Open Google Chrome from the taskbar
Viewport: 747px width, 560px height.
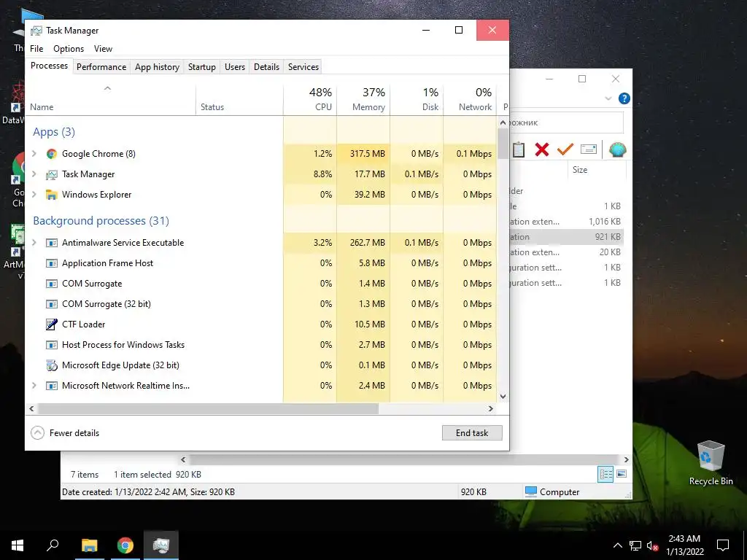tap(125, 545)
